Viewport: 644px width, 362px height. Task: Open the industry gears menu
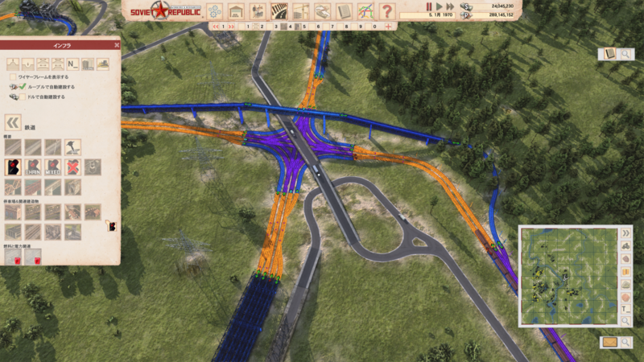215,10
